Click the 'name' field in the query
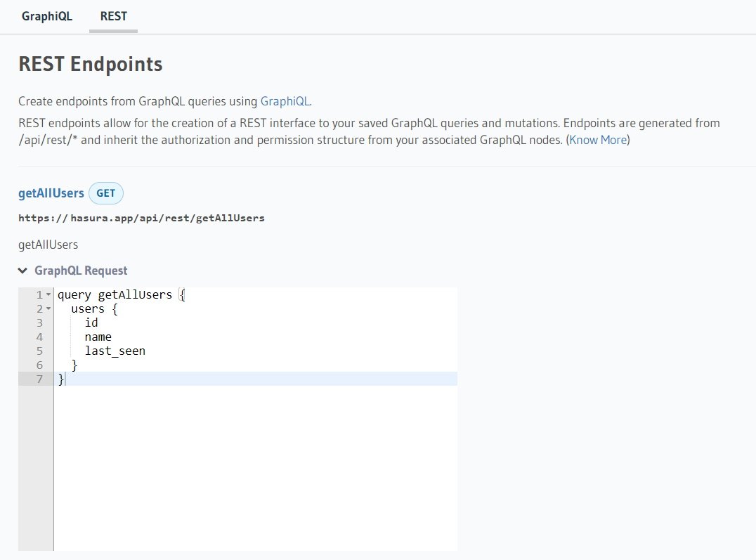 click(x=98, y=337)
